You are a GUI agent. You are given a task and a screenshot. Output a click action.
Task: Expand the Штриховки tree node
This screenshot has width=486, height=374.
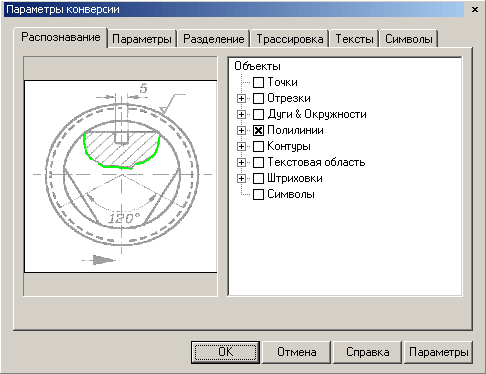(x=241, y=178)
